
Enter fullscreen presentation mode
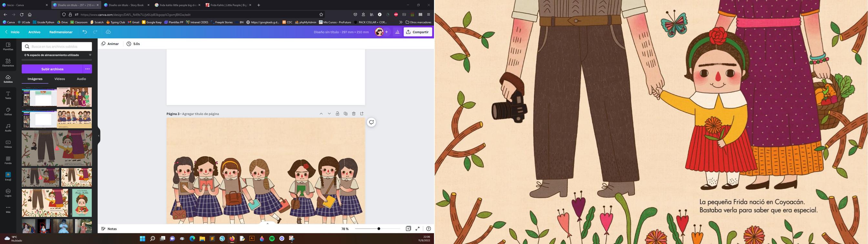click(x=418, y=229)
